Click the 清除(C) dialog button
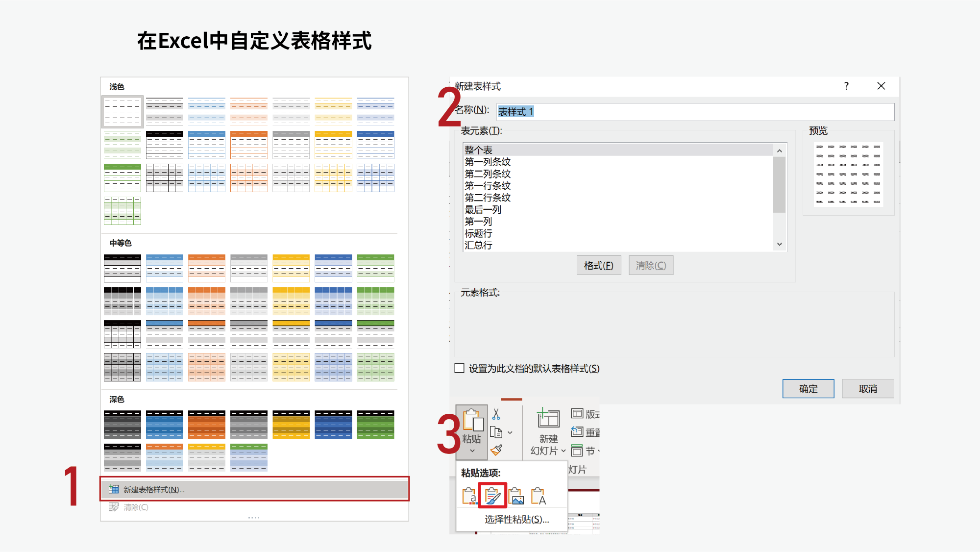Image resolution: width=980 pixels, height=552 pixels. pyautogui.click(x=651, y=265)
